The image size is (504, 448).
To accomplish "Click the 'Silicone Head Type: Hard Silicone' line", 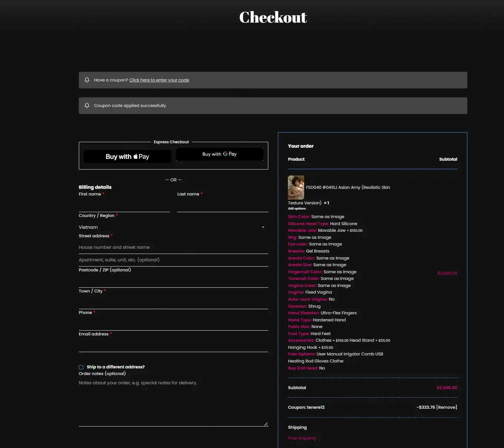I will 323,224.
